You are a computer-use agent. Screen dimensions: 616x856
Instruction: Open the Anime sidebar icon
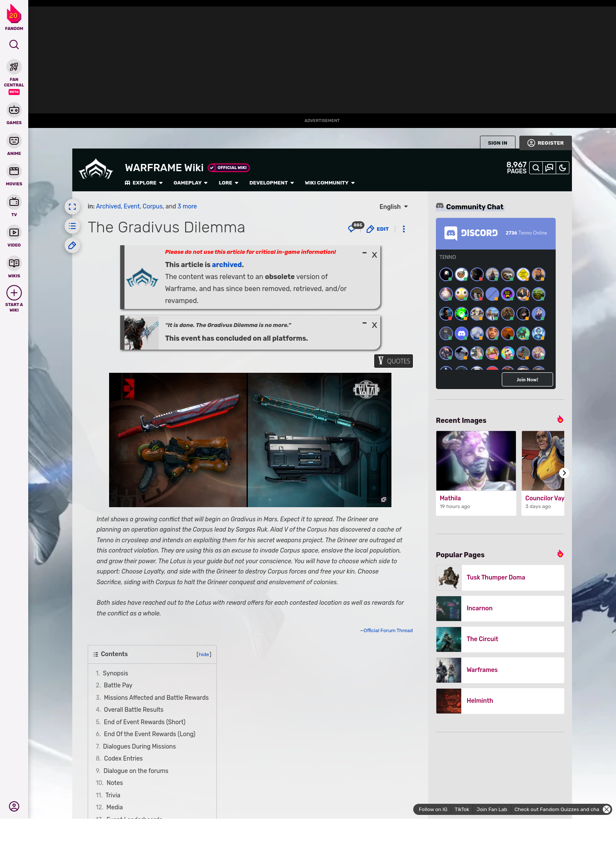[14, 141]
